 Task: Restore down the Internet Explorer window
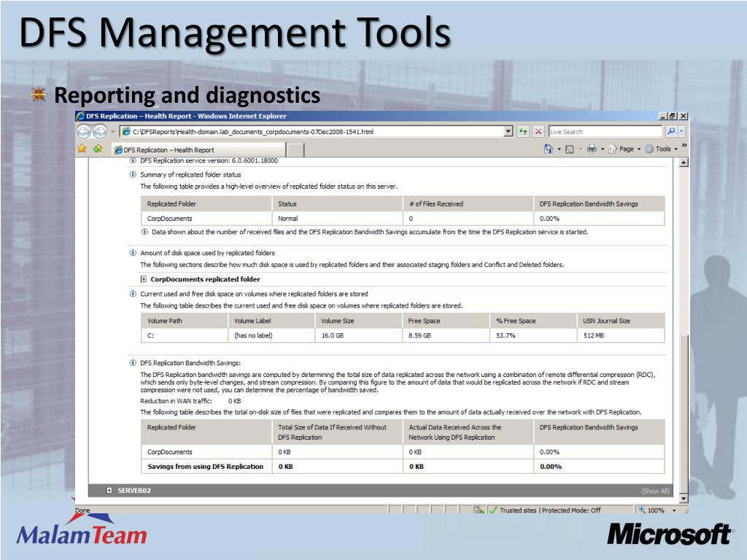click(x=673, y=116)
